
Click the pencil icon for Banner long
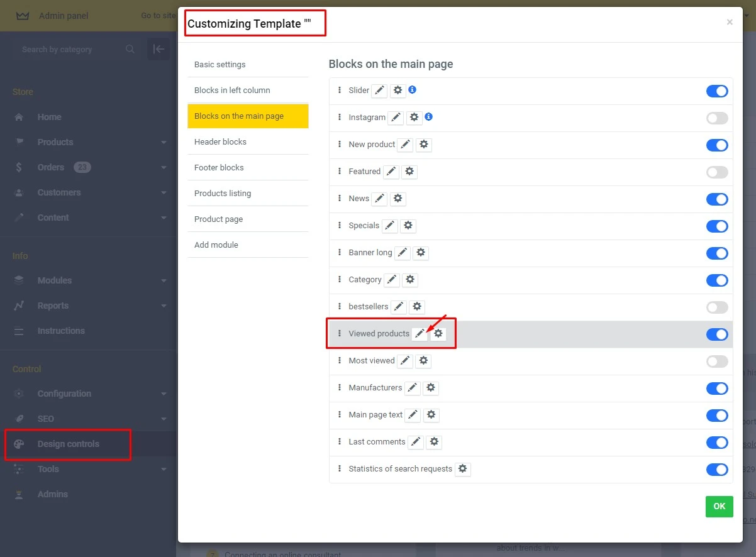[x=403, y=253]
